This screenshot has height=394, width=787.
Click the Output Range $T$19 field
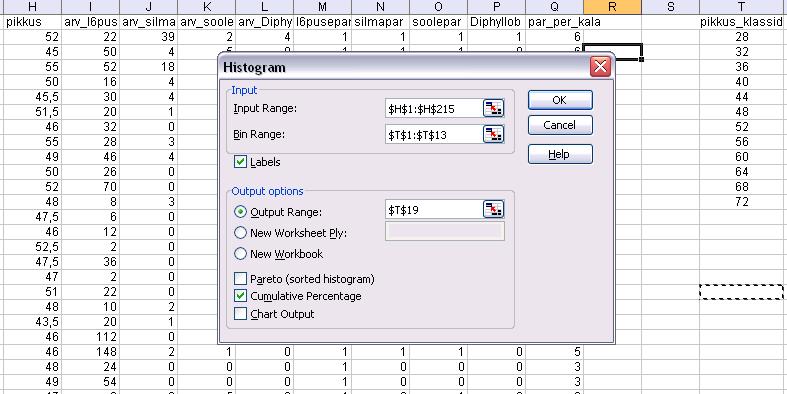click(x=433, y=210)
